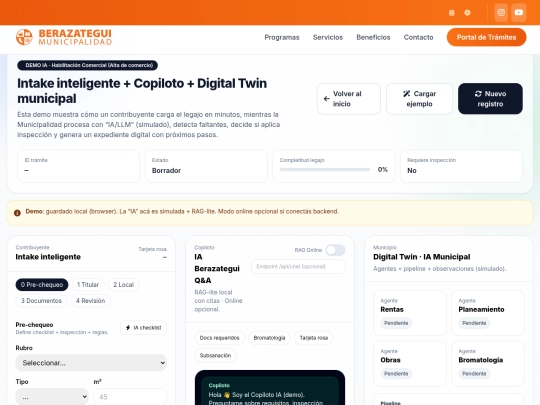Click the DEMO IA Habilitación Comercial badge
Image resolution: width=540 pixels, height=405 pixels.
87,65
